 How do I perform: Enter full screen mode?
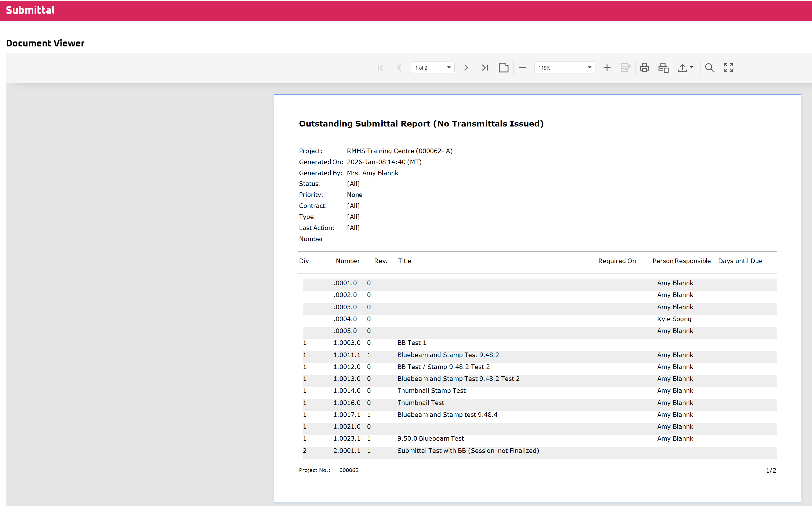[728, 68]
